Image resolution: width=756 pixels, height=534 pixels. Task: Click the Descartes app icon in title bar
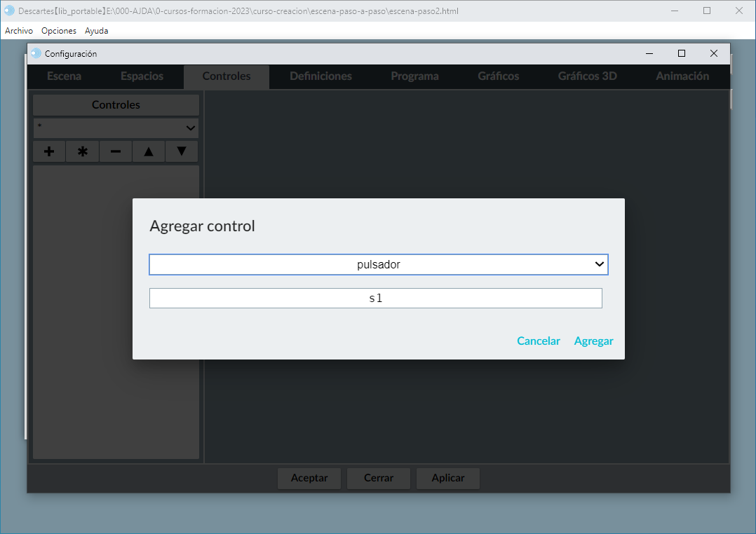pyautogui.click(x=9, y=11)
